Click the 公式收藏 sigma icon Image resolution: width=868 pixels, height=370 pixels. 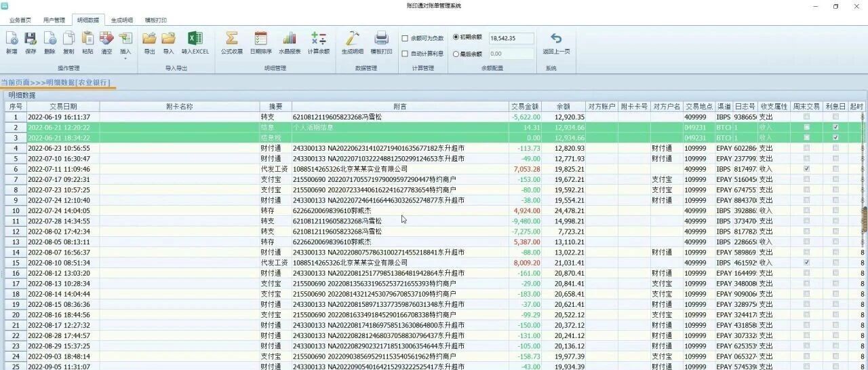pyautogui.click(x=232, y=39)
